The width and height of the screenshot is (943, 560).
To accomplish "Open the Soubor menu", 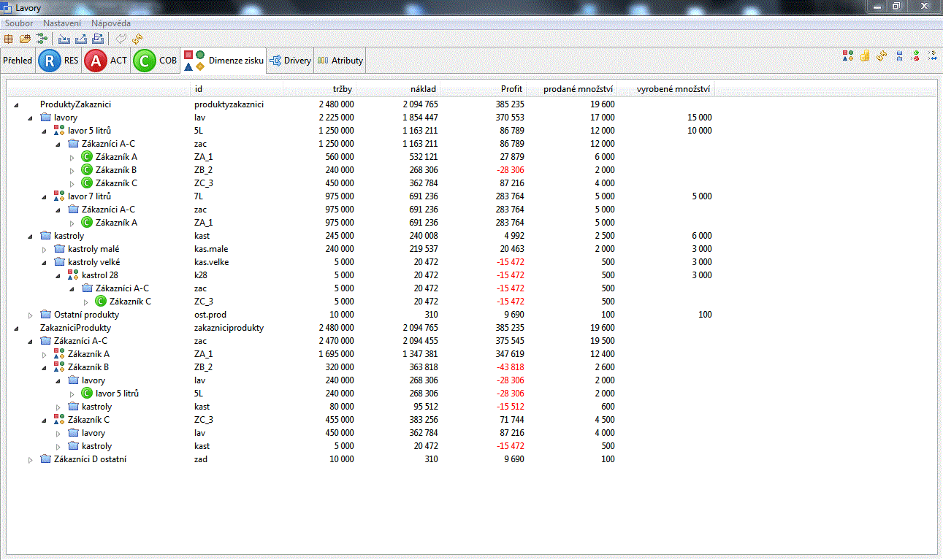I will click(x=19, y=23).
